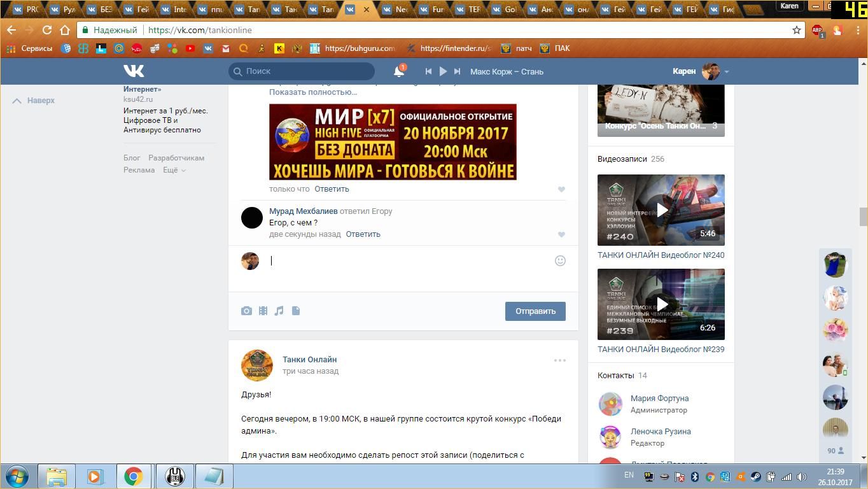Switch to the Nec browser tab
Screen dimensions: 868x489
click(x=395, y=10)
